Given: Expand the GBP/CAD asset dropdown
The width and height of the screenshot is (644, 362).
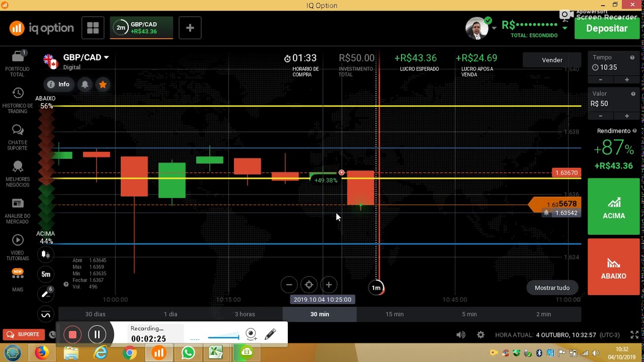Looking at the screenshot, I should (106, 57).
